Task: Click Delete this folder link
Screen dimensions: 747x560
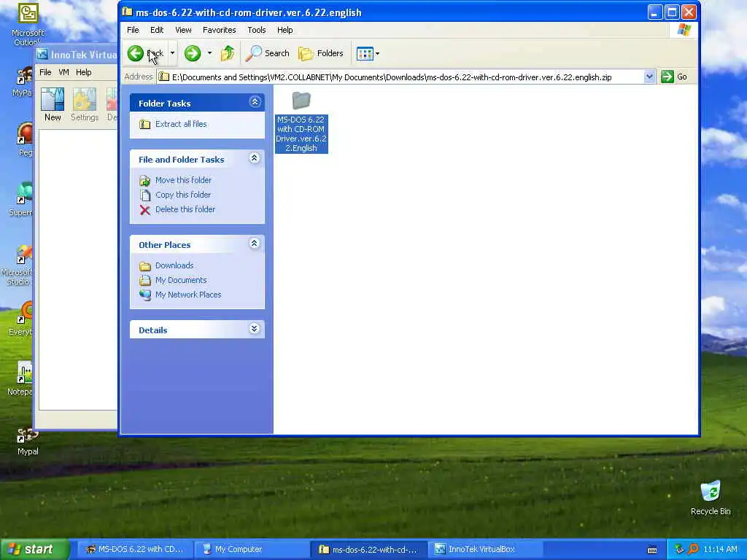Action: coord(185,209)
